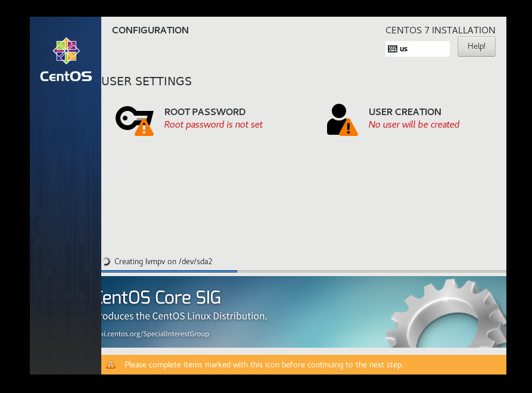Screen dimensions: 532x393
Task: Click the gear image in the banner
Action: pos(446,313)
